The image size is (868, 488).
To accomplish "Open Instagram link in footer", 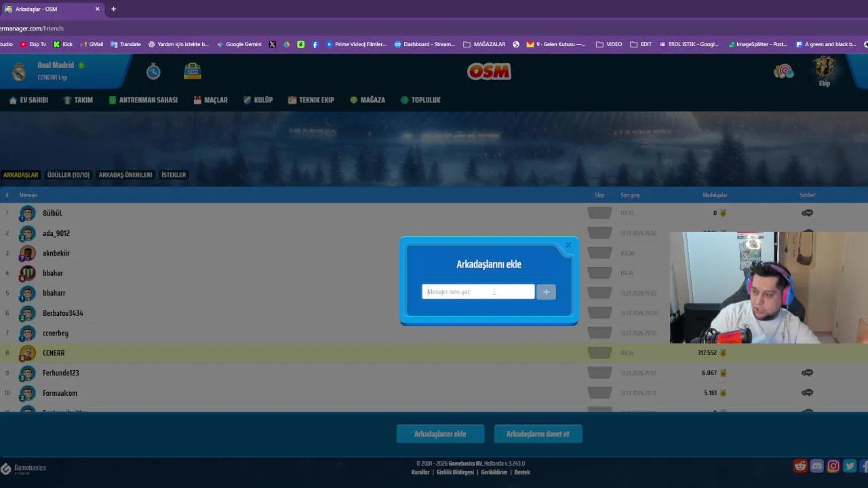I will point(833,466).
